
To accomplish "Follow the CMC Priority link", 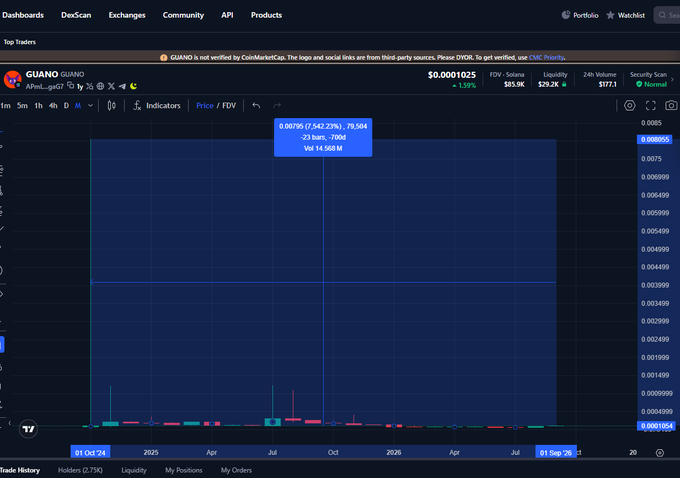I will pos(546,57).
